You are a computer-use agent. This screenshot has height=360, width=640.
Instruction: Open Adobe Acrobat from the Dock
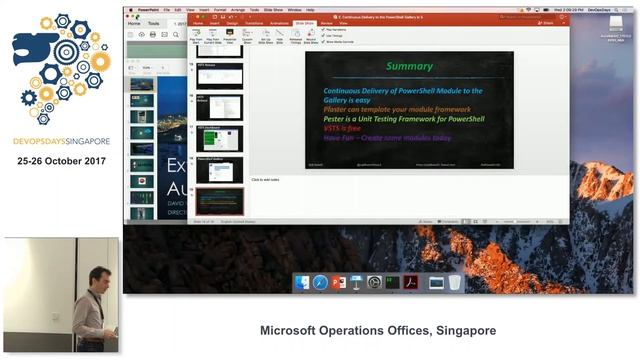411,282
